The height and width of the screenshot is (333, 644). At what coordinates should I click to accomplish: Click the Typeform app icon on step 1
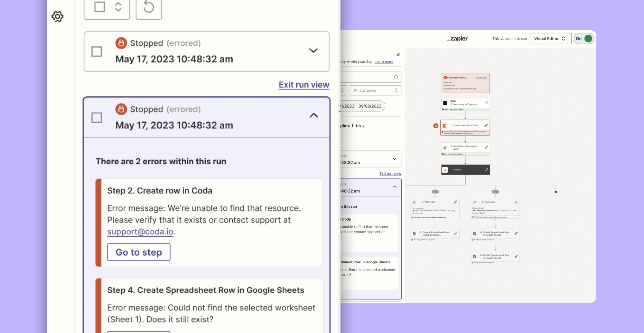[x=445, y=103]
